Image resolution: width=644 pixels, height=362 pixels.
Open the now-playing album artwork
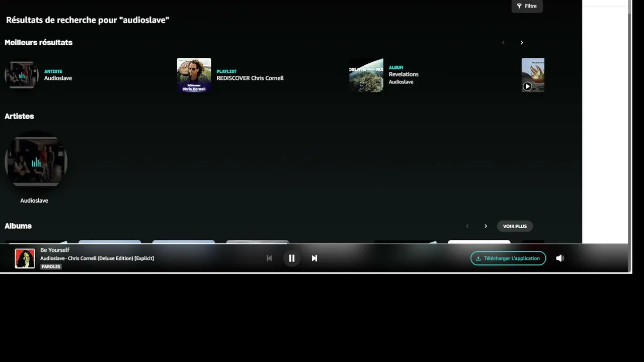tap(25, 258)
